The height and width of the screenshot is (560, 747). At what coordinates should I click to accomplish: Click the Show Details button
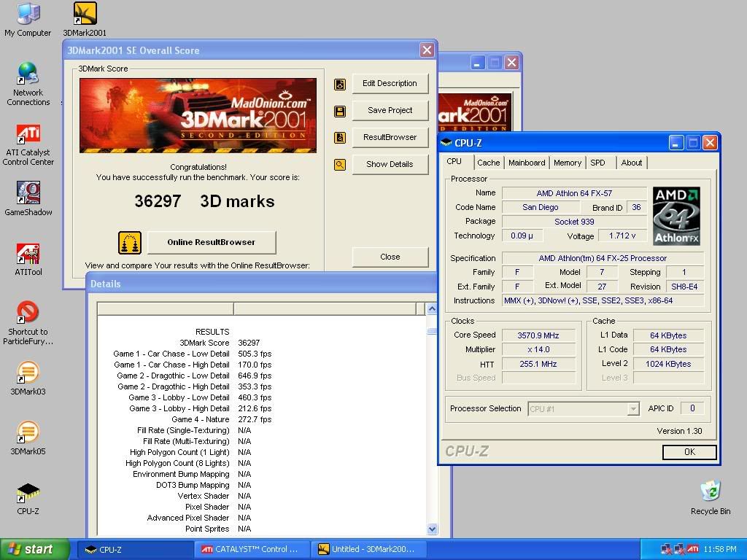pyautogui.click(x=390, y=164)
